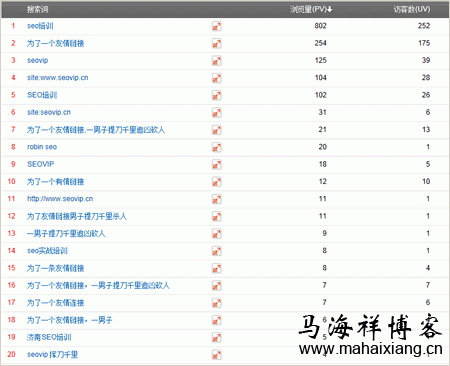Open the 为了一个友情连接 keyword link in row 17
This screenshot has width=450, height=366.
[x=55, y=303]
